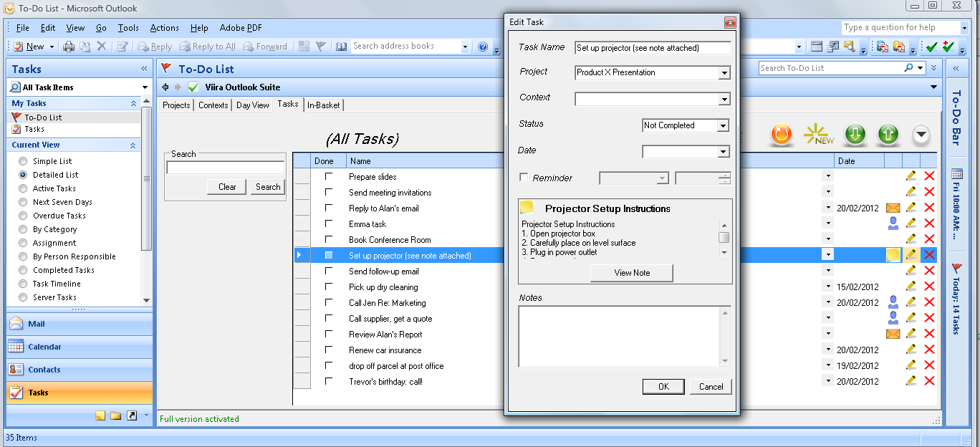Open the Date dropdown in Edit Task

(x=723, y=152)
